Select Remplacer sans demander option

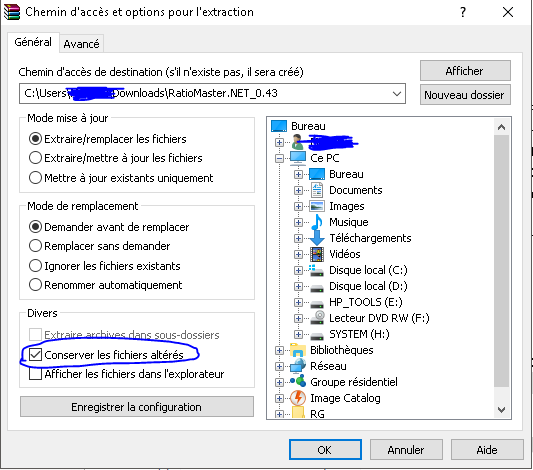click(x=35, y=246)
